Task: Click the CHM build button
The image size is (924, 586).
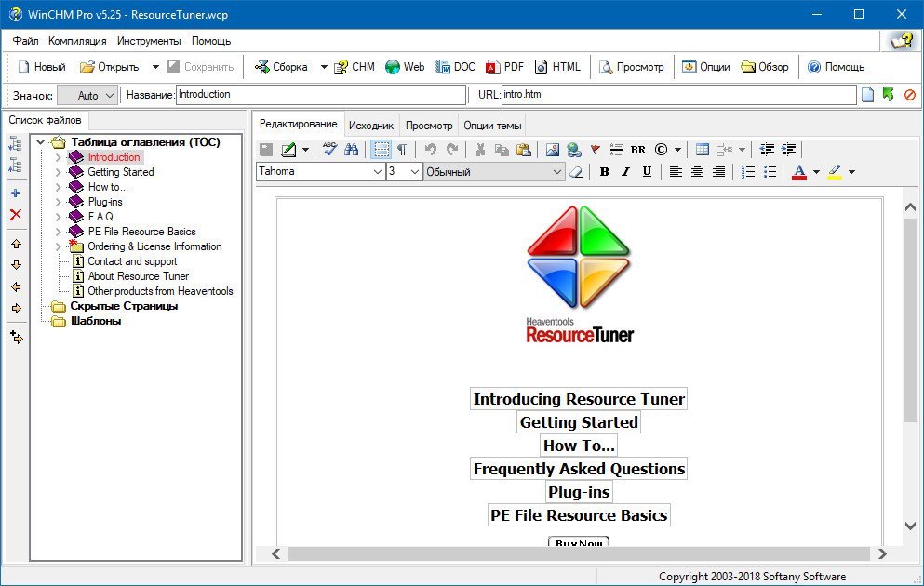Action: [x=355, y=67]
